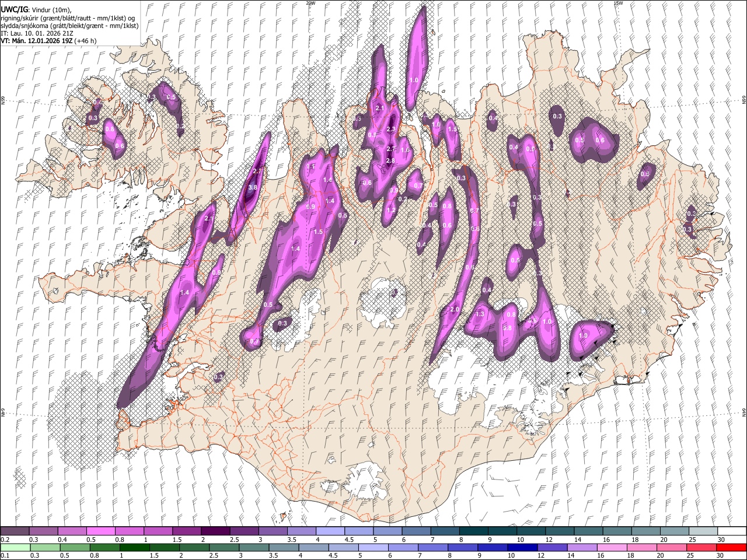
Task: Select the 30 white swatch in the upper legend row
Action: point(732,531)
